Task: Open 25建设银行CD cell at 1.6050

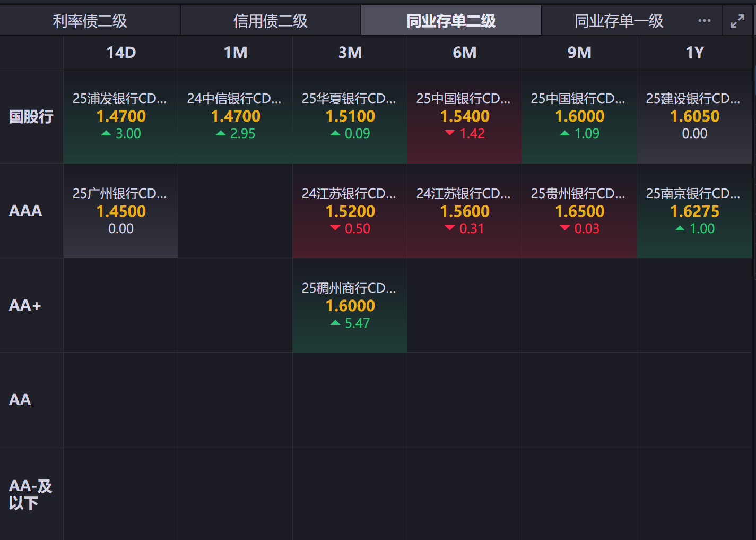Action: (694, 116)
